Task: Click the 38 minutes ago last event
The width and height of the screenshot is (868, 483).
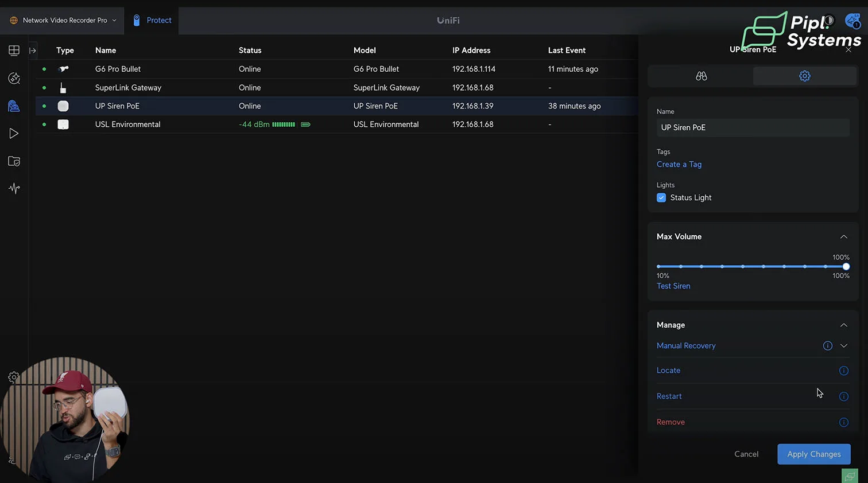Action: pos(574,106)
